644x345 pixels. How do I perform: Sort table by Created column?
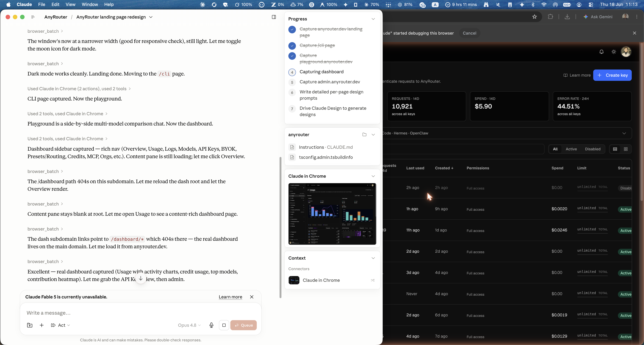pos(444,168)
